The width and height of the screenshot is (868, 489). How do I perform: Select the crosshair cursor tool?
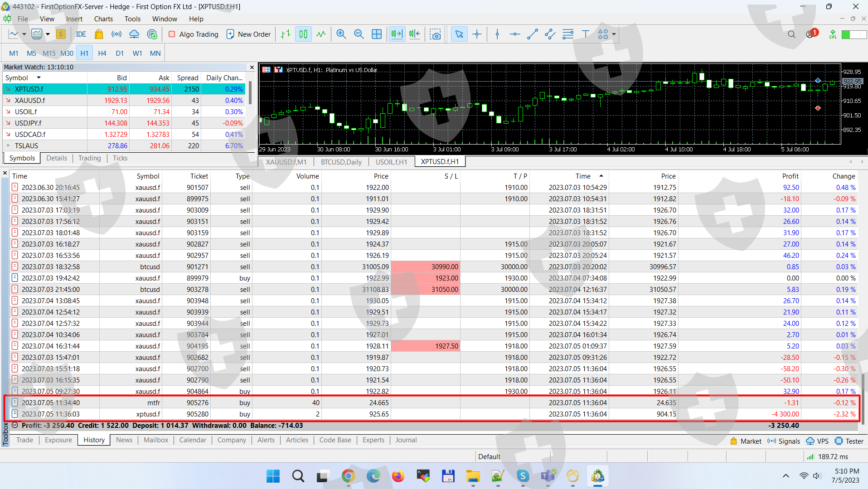point(477,34)
